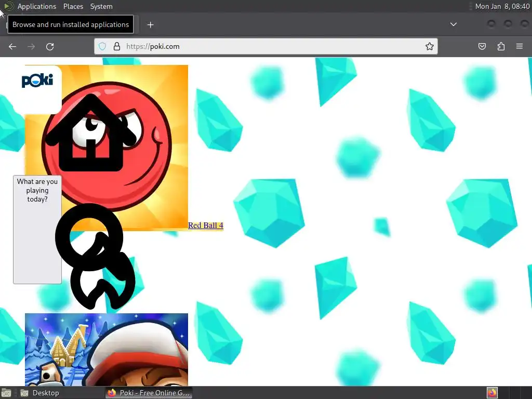Open the Places menu
The height and width of the screenshot is (399, 532).
(73, 6)
